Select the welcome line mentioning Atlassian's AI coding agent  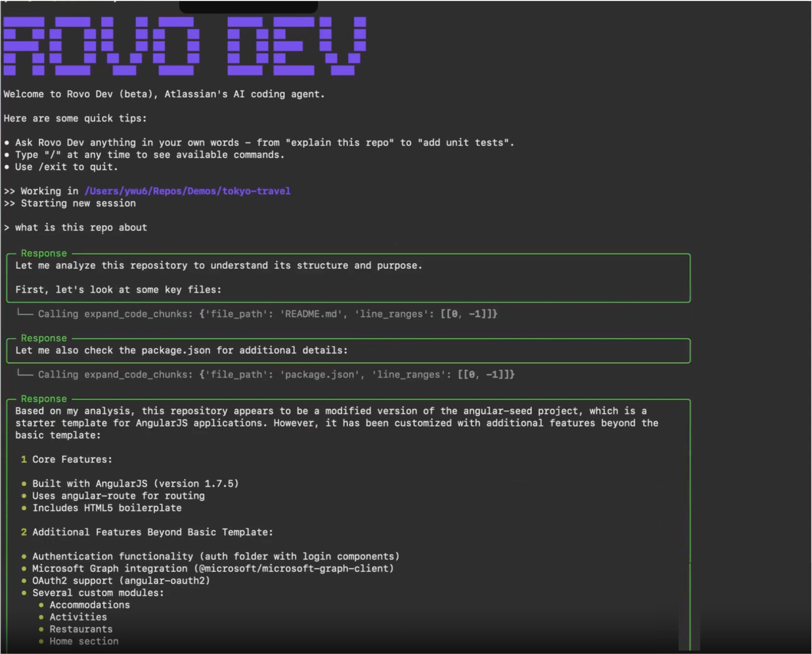[x=164, y=94]
